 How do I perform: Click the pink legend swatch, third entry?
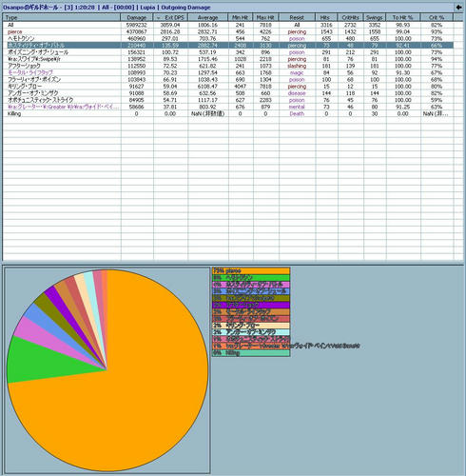pyautogui.click(x=251, y=285)
